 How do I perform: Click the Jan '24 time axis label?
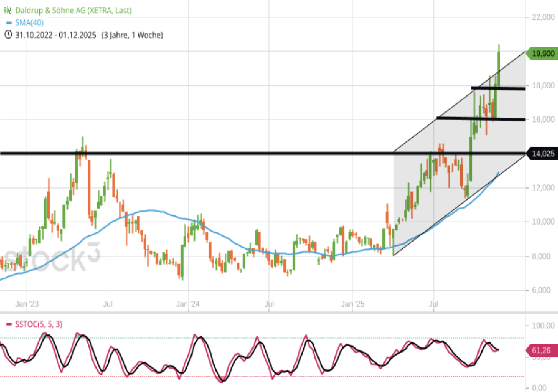tap(188, 304)
